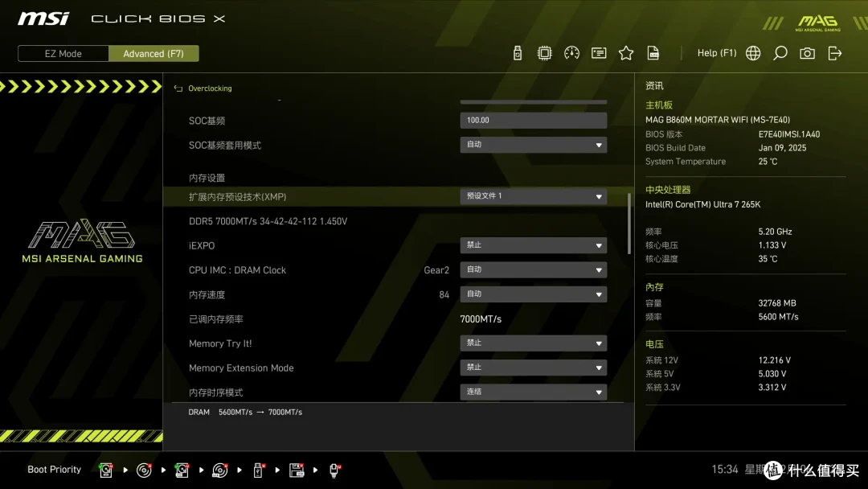Image resolution: width=868 pixels, height=489 pixels.
Task: Click the DDR5 7000MT/s 34-42-42-112 1.450V line
Action: tap(268, 221)
